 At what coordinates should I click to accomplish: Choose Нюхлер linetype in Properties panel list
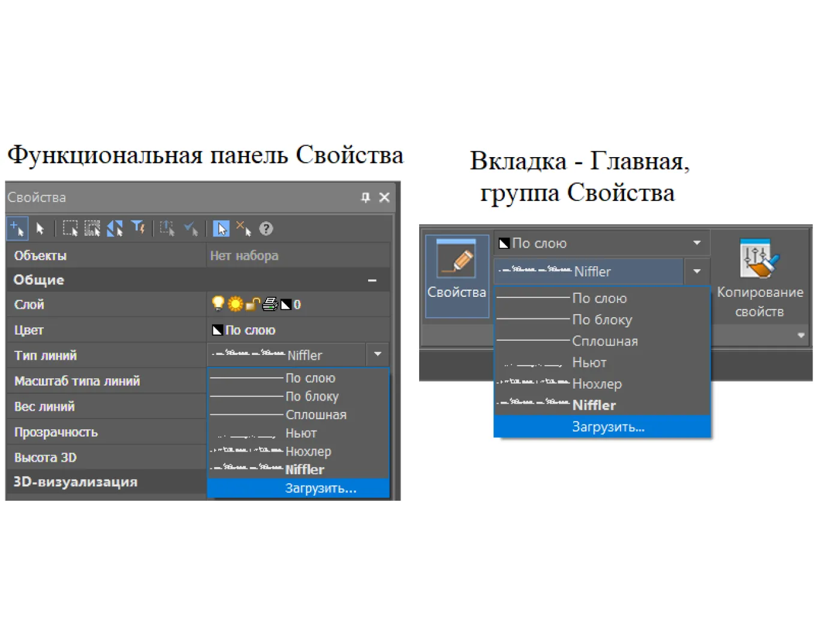pos(299,451)
